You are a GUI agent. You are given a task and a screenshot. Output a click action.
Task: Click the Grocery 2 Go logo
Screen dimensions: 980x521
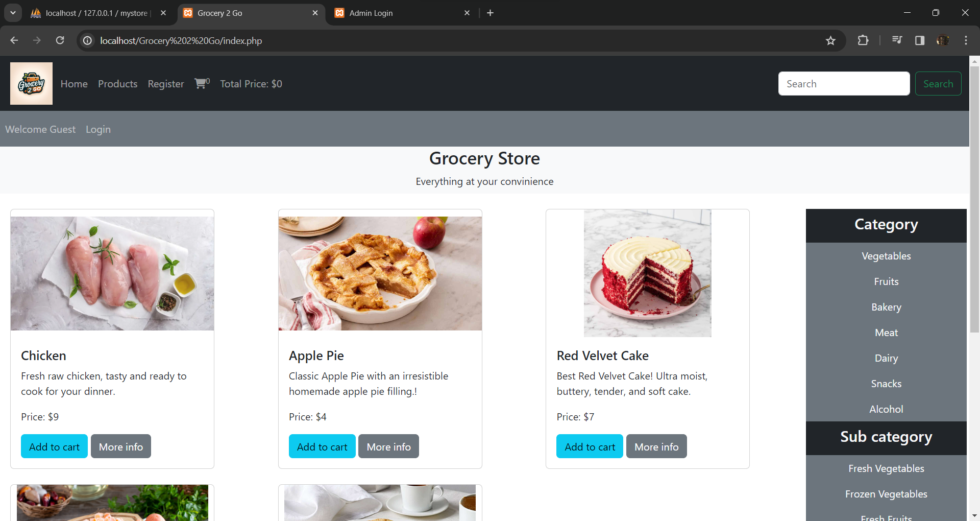point(31,83)
